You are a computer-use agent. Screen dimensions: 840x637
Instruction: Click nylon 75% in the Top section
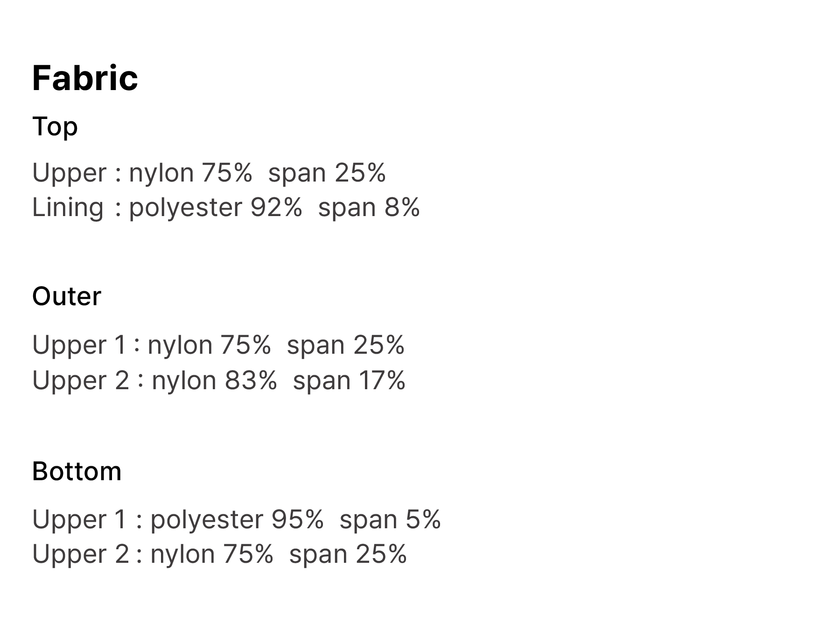pos(190,173)
